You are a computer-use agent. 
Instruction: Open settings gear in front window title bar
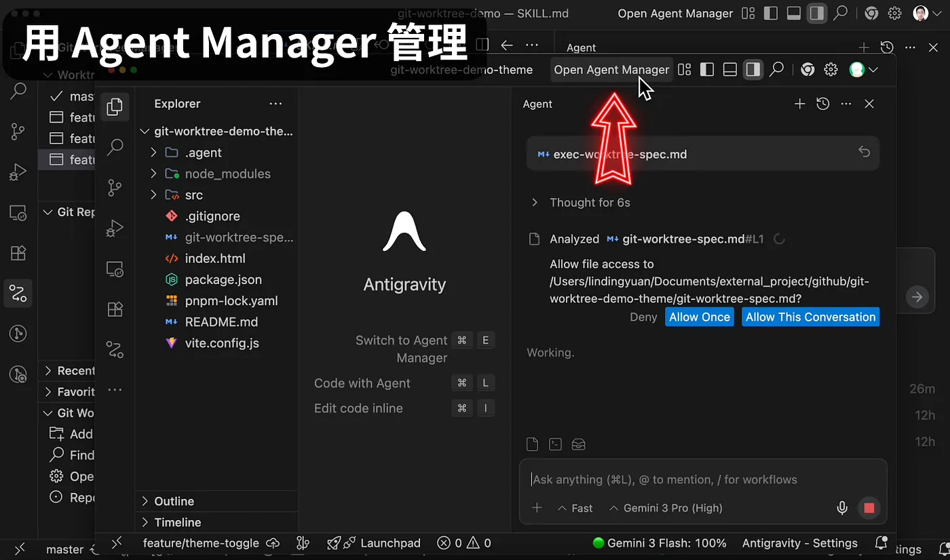click(831, 69)
